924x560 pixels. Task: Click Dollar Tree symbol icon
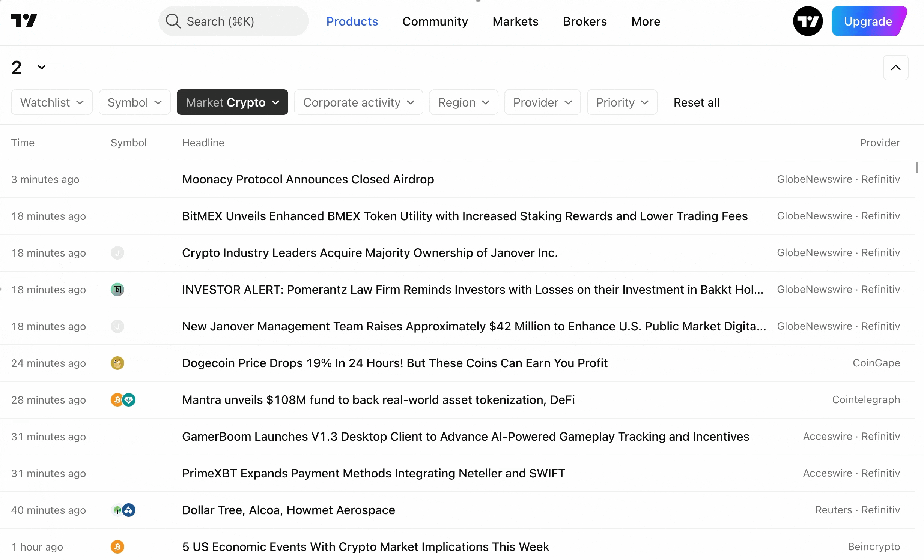117,510
